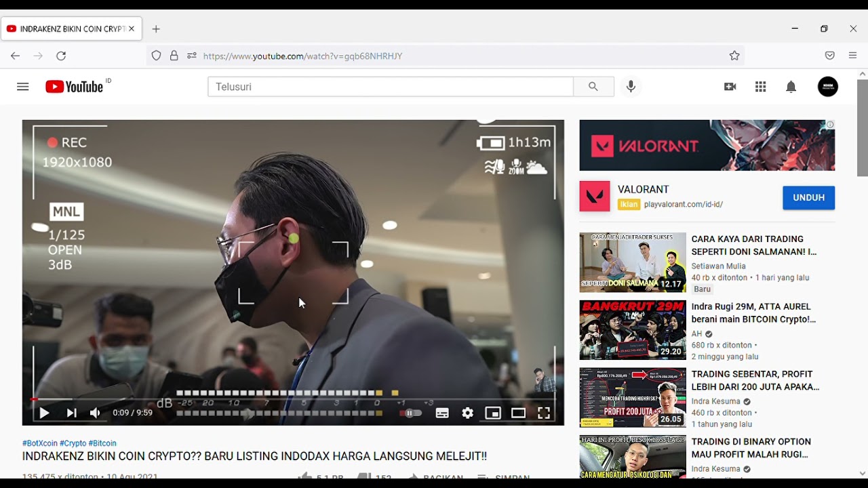
Task: Open site permissions icon in the address bar
Action: point(192,56)
